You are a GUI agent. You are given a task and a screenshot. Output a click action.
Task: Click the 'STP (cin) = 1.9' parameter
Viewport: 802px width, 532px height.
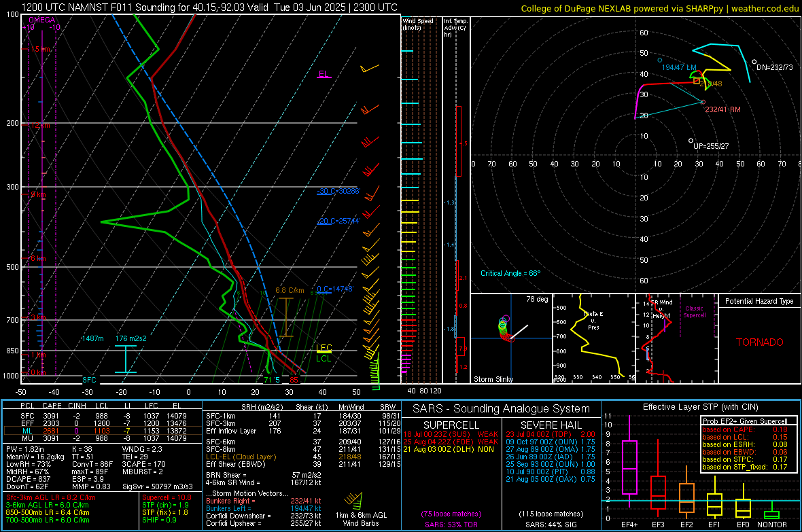[165, 505]
